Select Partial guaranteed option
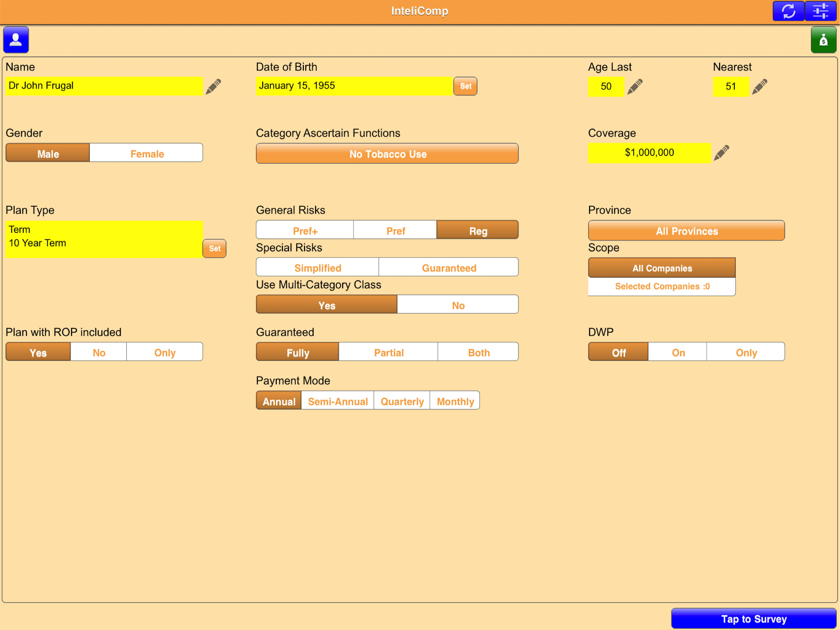Screen dimensions: 840x630 coord(388,352)
